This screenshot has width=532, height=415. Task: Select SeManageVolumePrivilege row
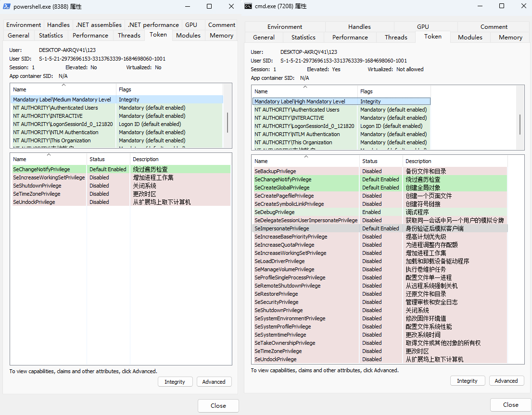click(380, 269)
